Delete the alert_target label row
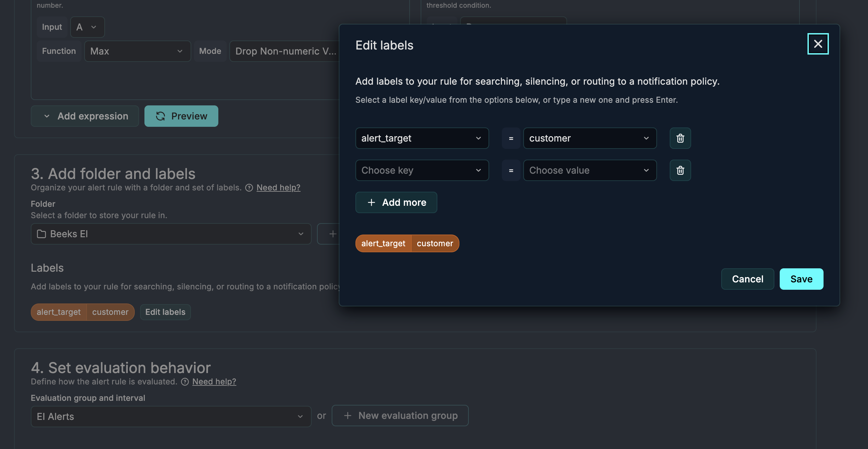Image resolution: width=868 pixels, height=449 pixels. click(680, 138)
